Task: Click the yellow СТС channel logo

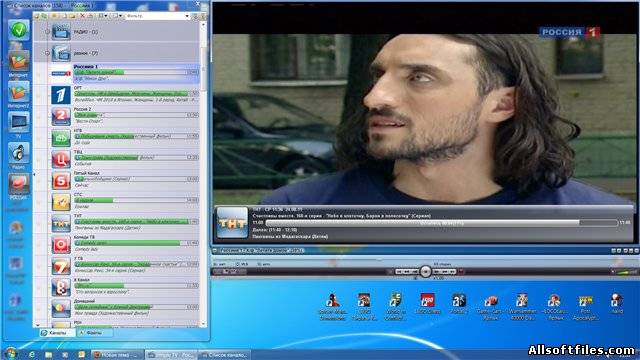Action: coord(61,201)
